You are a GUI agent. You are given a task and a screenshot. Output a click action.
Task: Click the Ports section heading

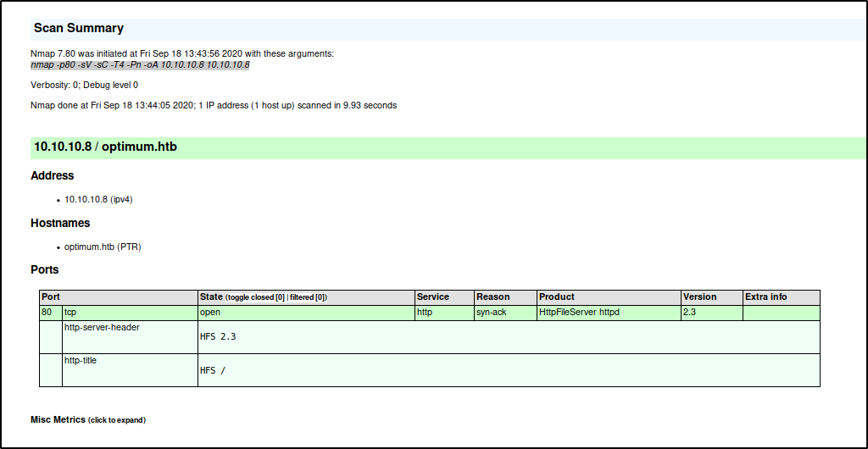[x=44, y=270]
